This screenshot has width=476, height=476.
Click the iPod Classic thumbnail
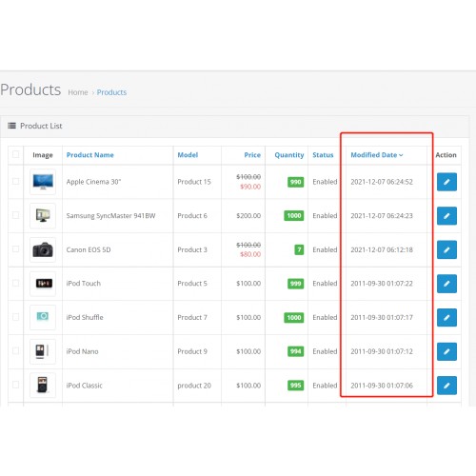click(43, 386)
